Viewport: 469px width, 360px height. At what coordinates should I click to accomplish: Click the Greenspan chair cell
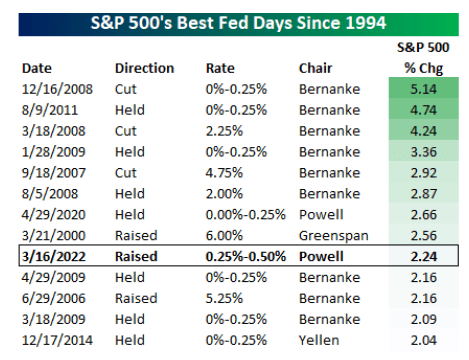click(x=334, y=236)
